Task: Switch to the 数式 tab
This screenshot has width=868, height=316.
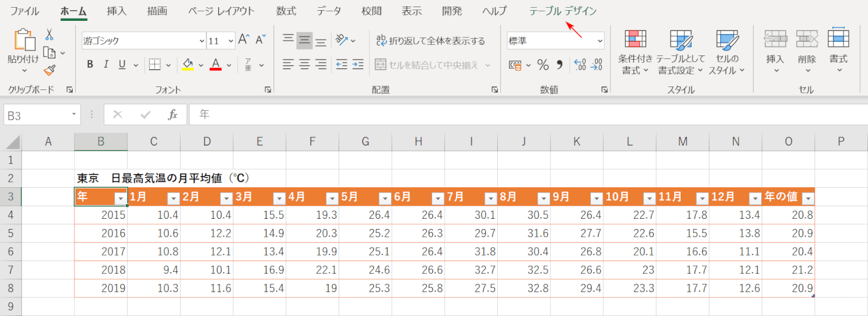Action: [x=286, y=11]
